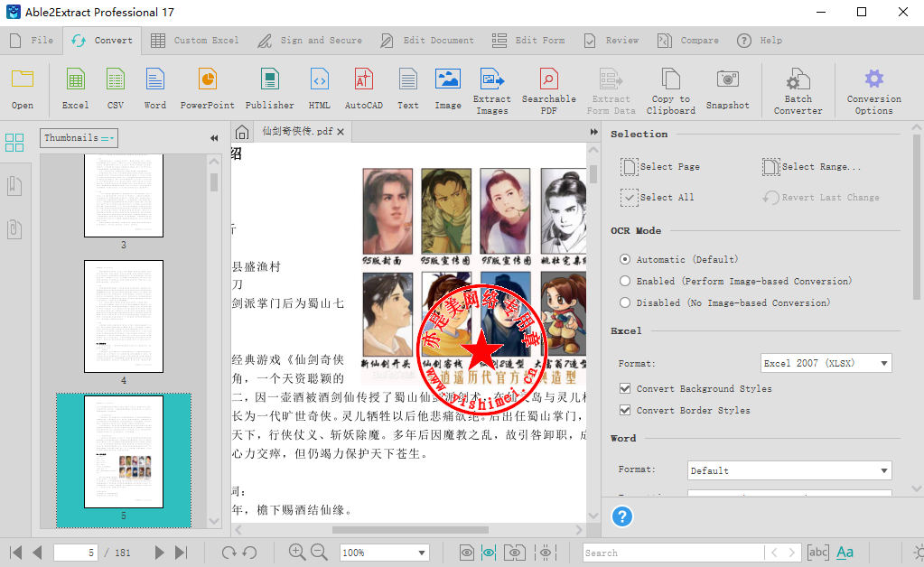
Task: Close the 仙剑奇侠传.pdf document tab
Action: (341, 132)
